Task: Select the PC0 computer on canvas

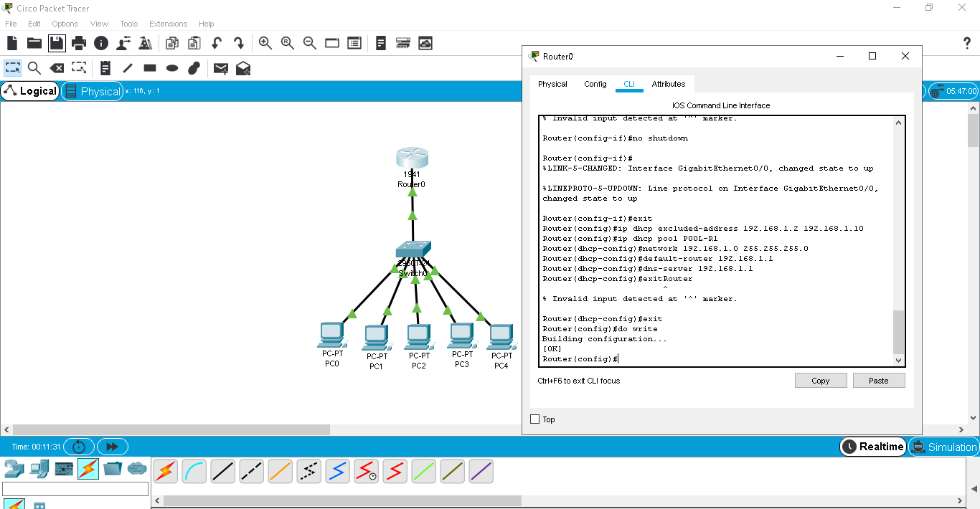Action: tap(331, 335)
